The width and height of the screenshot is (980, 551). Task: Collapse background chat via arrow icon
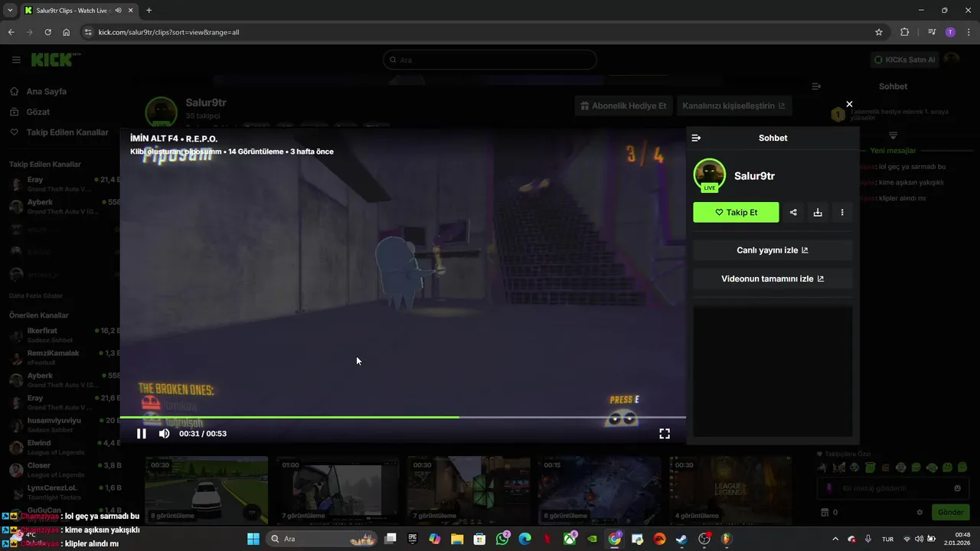[816, 86]
